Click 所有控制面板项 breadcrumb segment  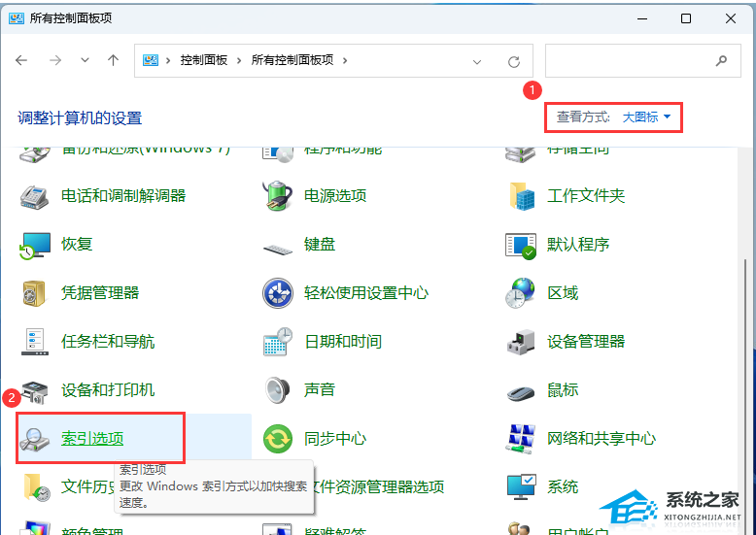pyautogui.click(x=292, y=60)
